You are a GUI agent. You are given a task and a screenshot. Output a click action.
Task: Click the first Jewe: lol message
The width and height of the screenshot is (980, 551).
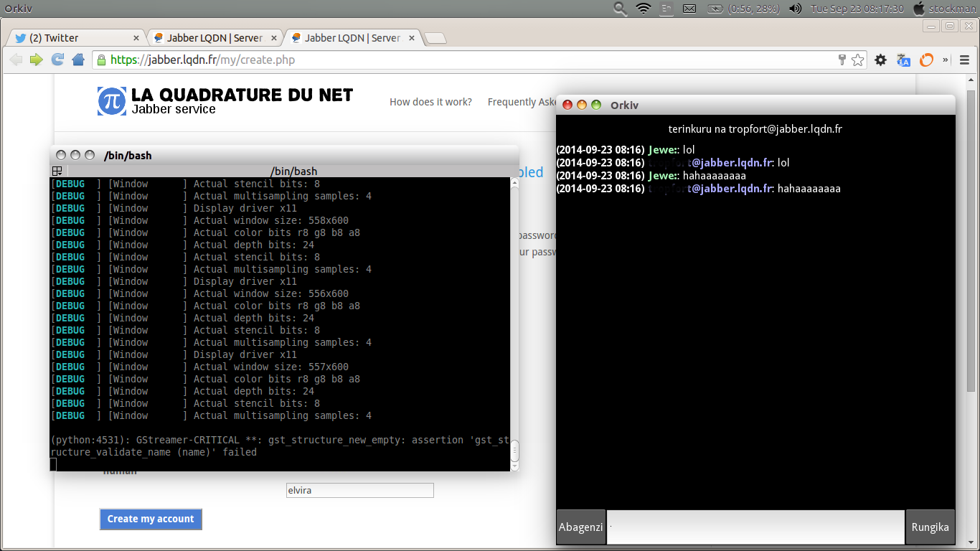(626, 150)
